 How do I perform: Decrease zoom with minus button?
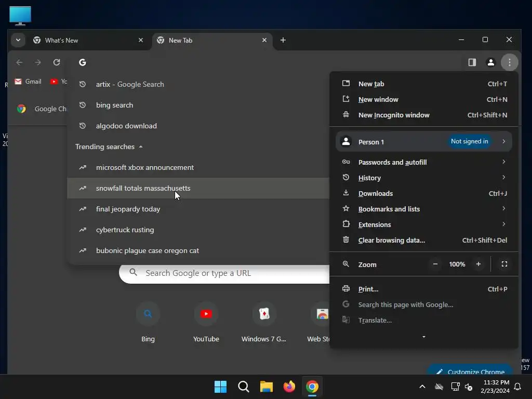tap(435, 264)
